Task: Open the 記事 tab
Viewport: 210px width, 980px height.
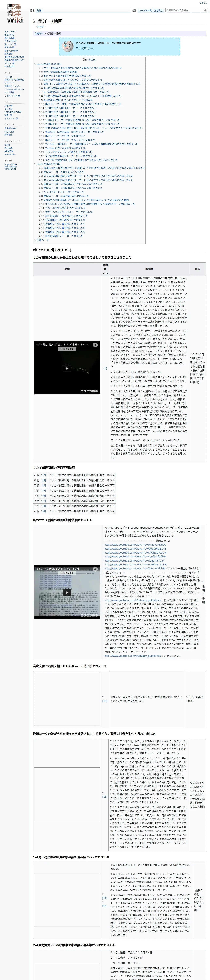Action: point(32,11)
